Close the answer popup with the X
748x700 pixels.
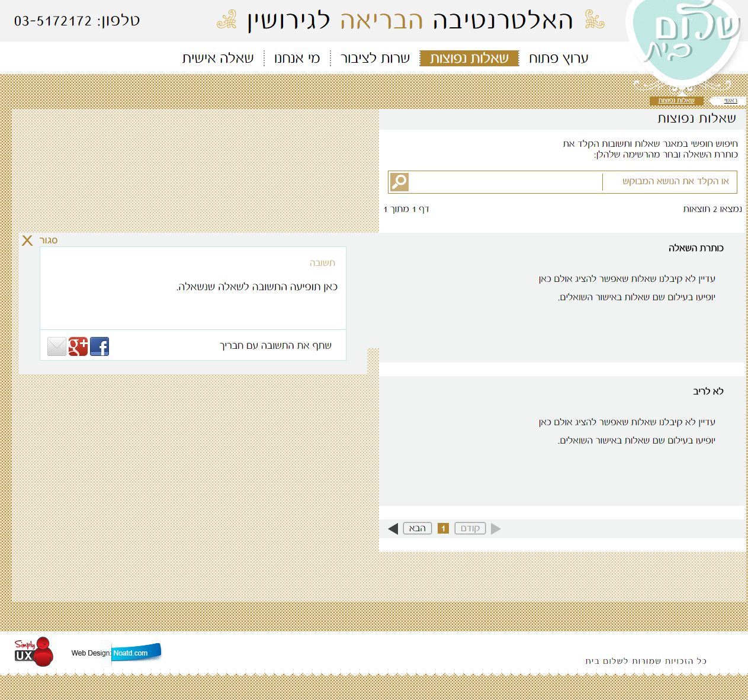click(x=27, y=240)
